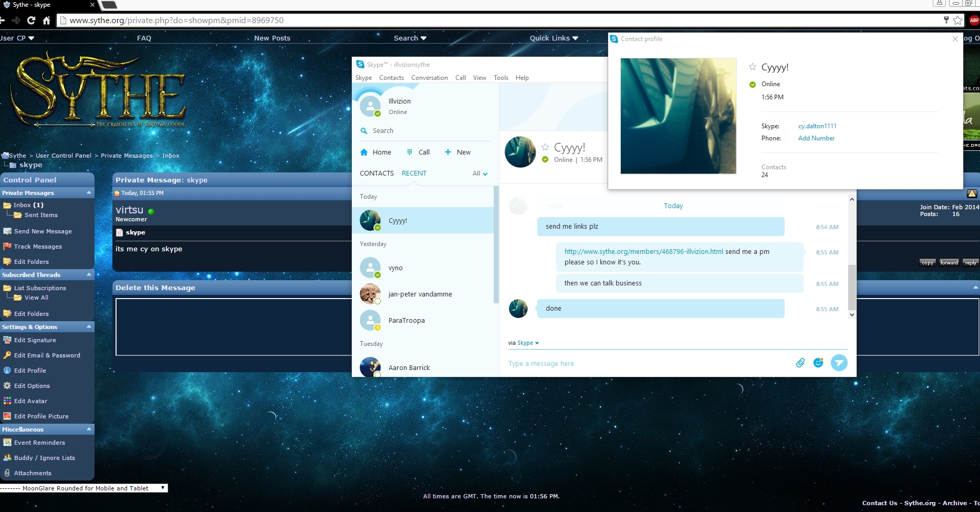Open the Edit Signature icon in Control Panel
Image resolution: width=980 pixels, height=512 pixels.
7,340
